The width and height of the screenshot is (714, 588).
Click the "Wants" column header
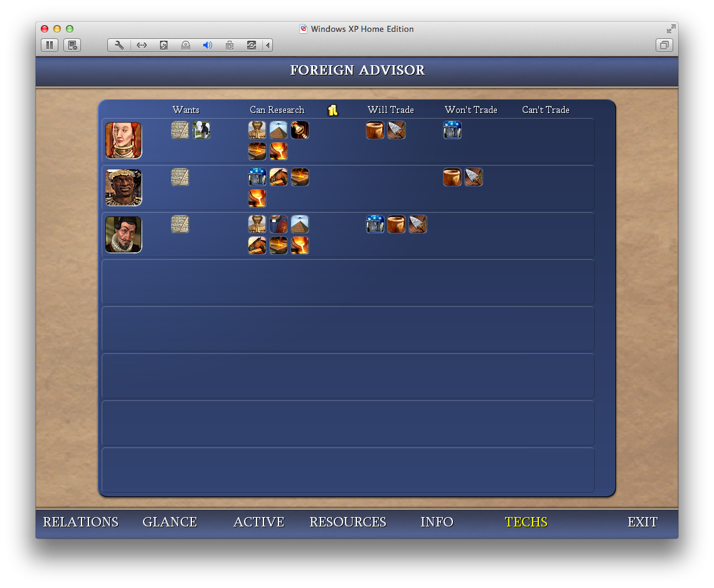coord(186,110)
